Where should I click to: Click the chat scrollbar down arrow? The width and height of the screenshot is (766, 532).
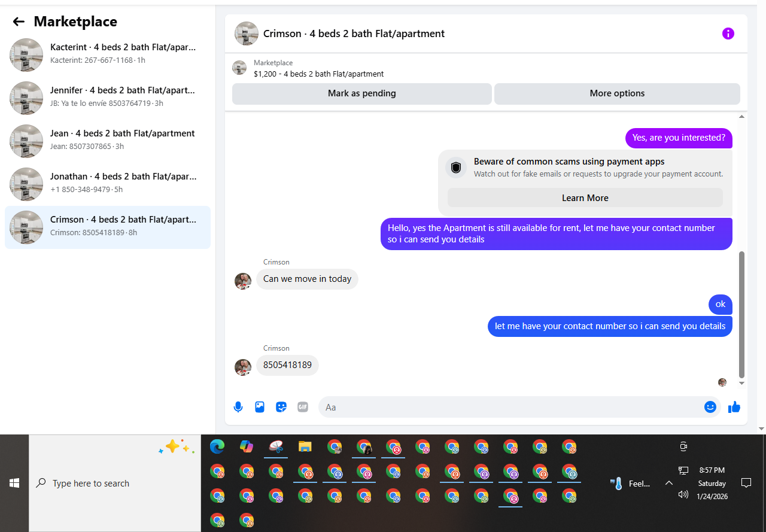(x=742, y=383)
